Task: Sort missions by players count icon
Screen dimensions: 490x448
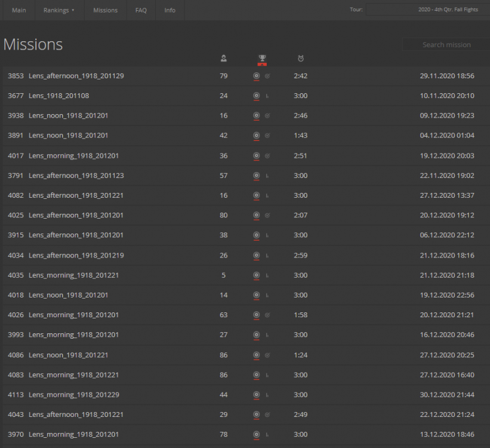Action: click(x=223, y=58)
